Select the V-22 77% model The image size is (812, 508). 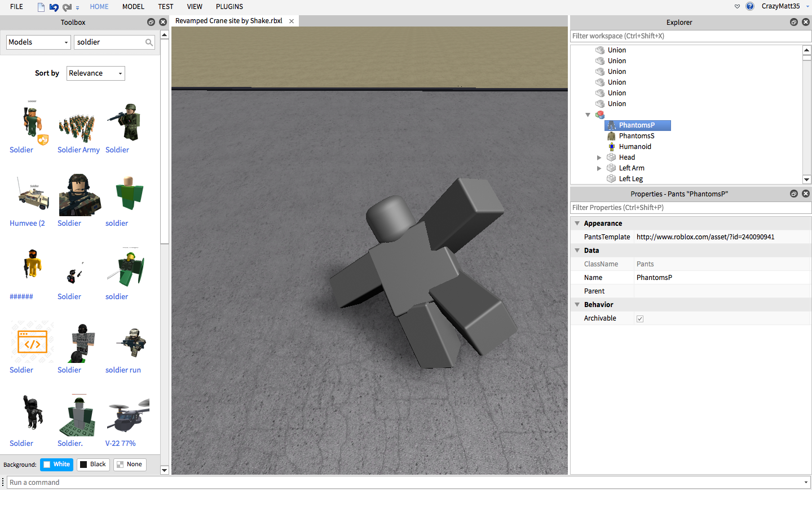click(128, 415)
